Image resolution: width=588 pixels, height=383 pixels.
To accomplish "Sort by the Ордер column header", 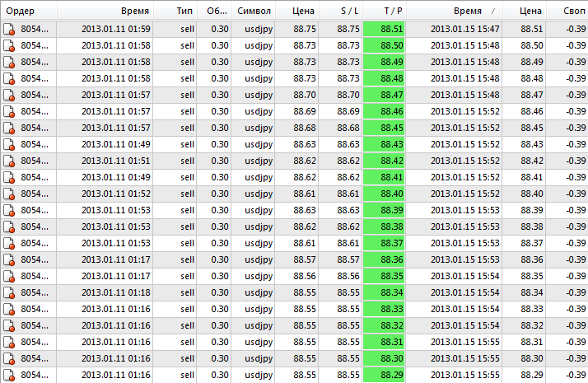I will (29, 11).
